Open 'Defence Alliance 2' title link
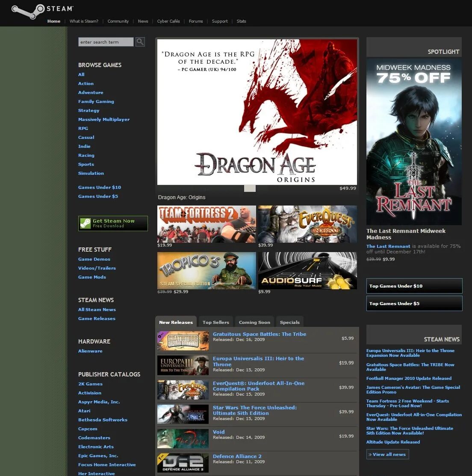 [x=237, y=456]
